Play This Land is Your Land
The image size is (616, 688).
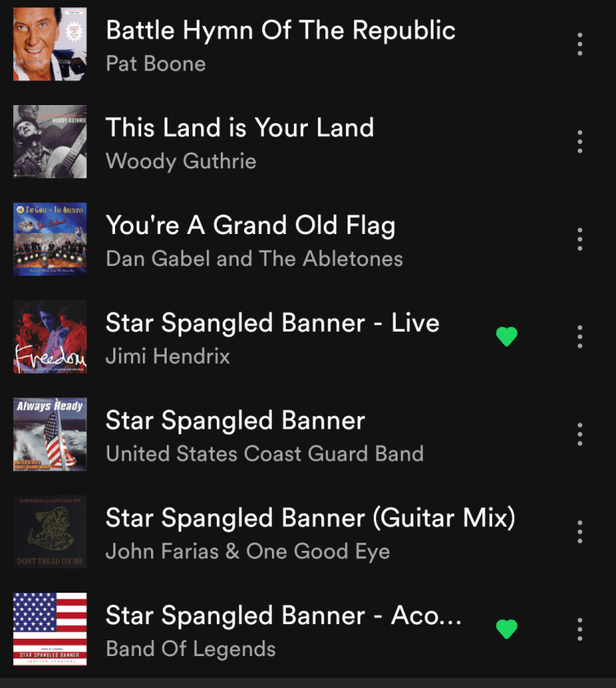[x=240, y=128]
